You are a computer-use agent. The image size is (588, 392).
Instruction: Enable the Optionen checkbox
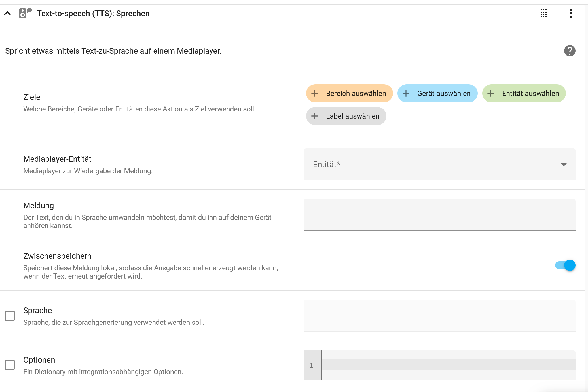pyautogui.click(x=10, y=365)
